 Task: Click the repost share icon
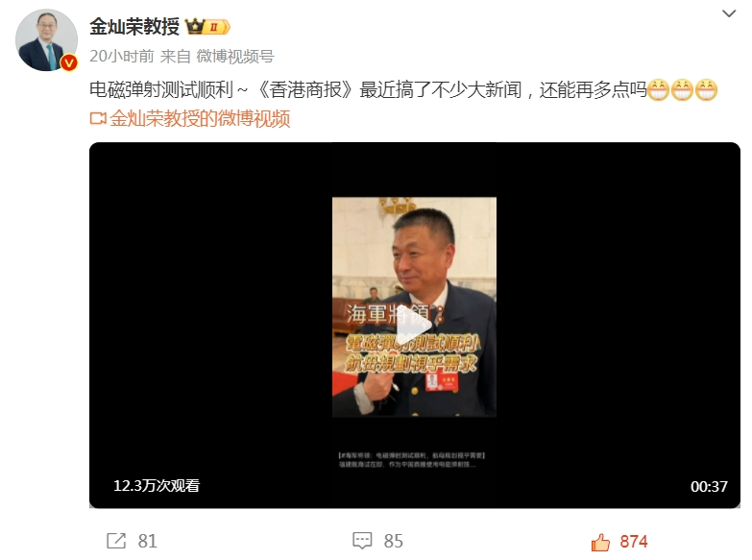tap(116, 541)
